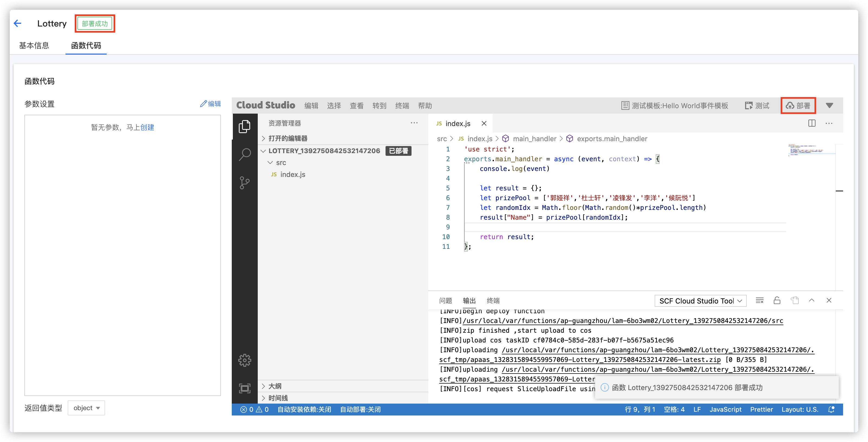Open the Source Control branch icon
The width and height of the screenshot is (868, 442).
[x=245, y=183]
